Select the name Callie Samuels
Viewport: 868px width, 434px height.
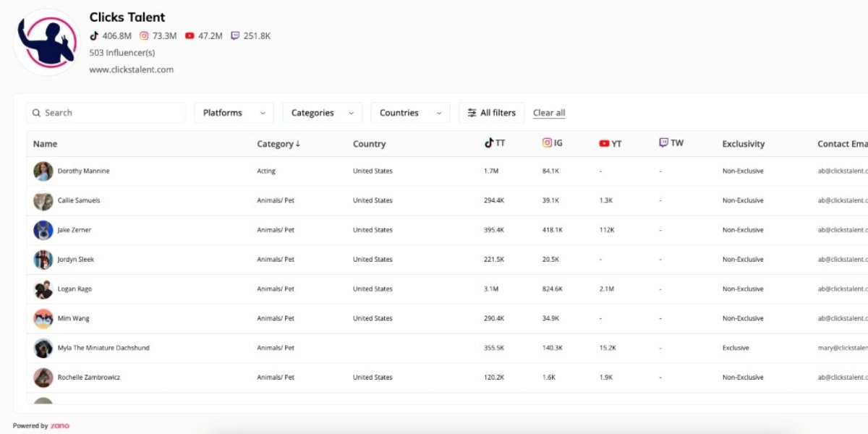(79, 201)
